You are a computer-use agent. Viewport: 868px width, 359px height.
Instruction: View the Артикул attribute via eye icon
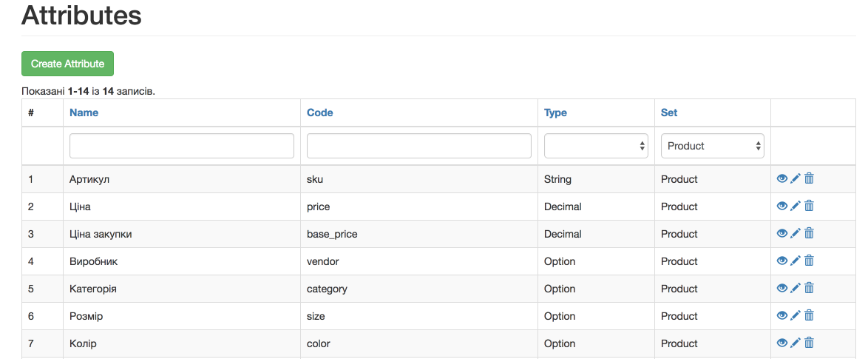pos(782,178)
